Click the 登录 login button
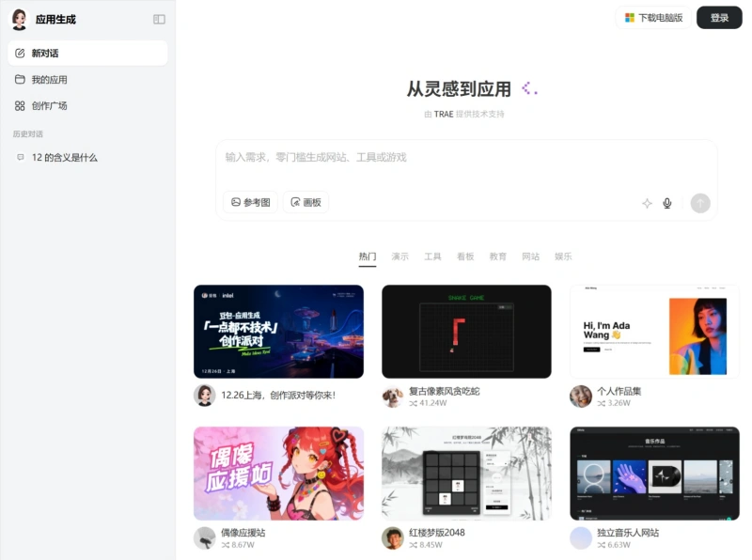Screen dimensions: 752x560 pyautogui.click(x=717, y=18)
